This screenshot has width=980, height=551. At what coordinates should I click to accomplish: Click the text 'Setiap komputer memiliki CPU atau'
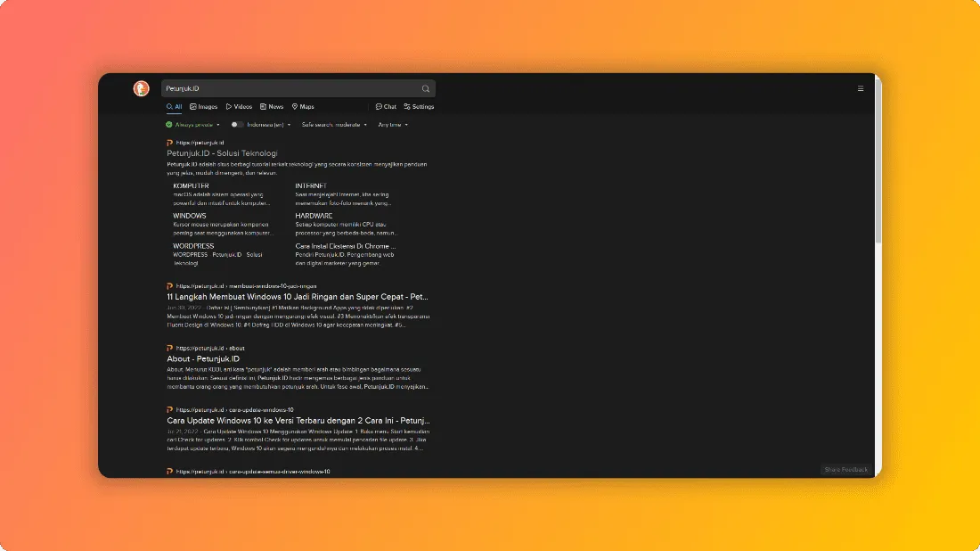click(x=340, y=225)
